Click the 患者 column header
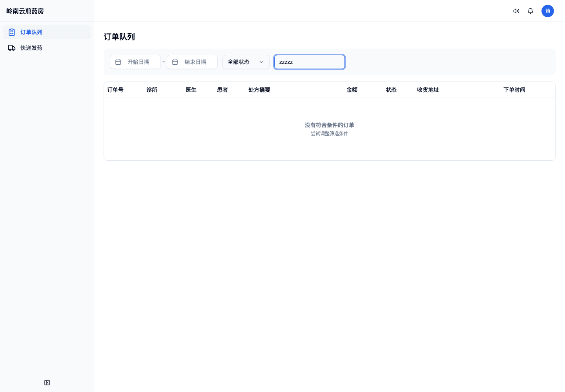This screenshot has width=565, height=392. tap(222, 90)
